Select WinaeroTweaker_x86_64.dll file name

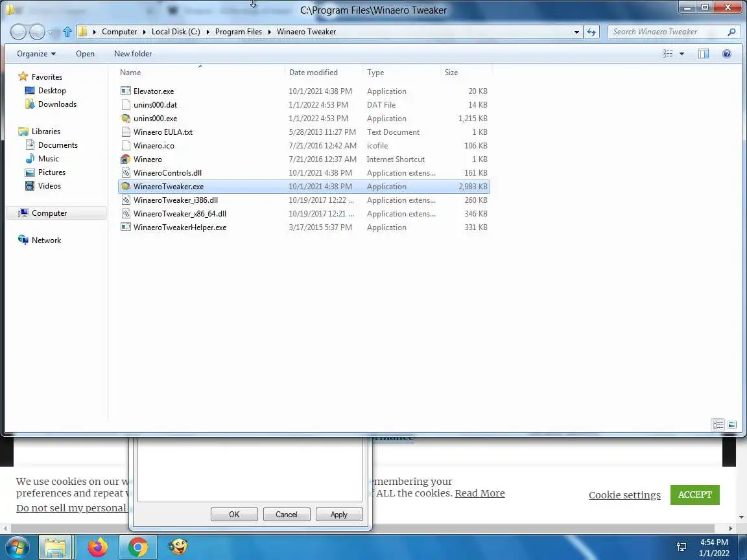pos(180,214)
